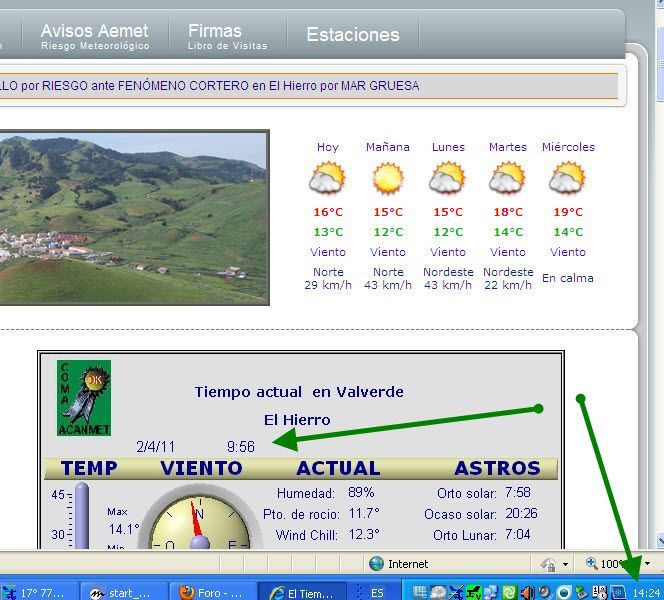This screenshot has width=664, height=600.
Task: Click the blue weather station tray icon
Action: pyautogui.click(x=456, y=592)
